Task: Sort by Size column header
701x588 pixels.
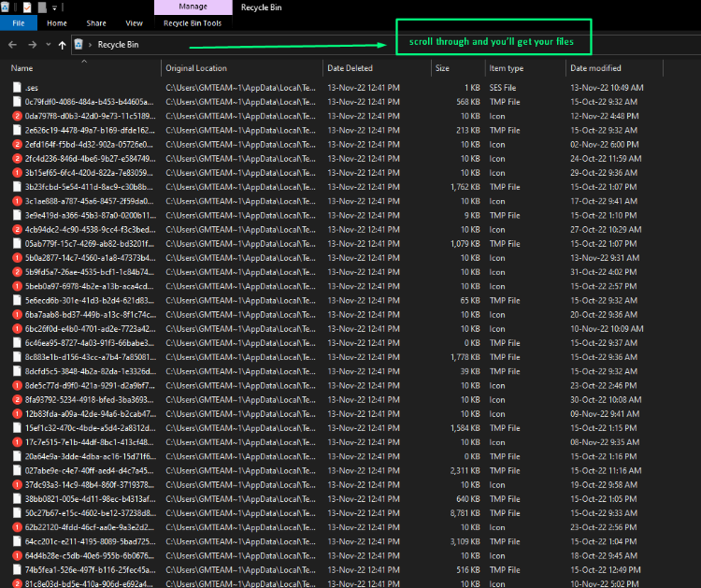Action: click(442, 68)
